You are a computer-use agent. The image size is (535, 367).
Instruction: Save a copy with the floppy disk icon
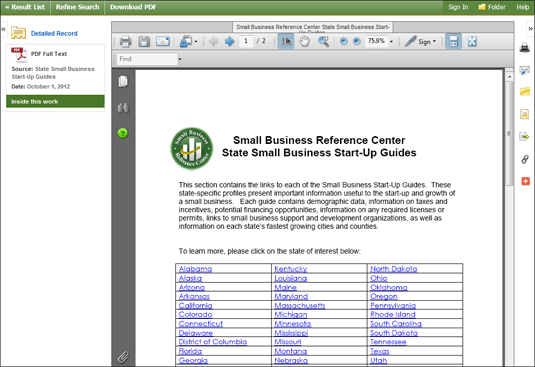[x=144, y=42]
